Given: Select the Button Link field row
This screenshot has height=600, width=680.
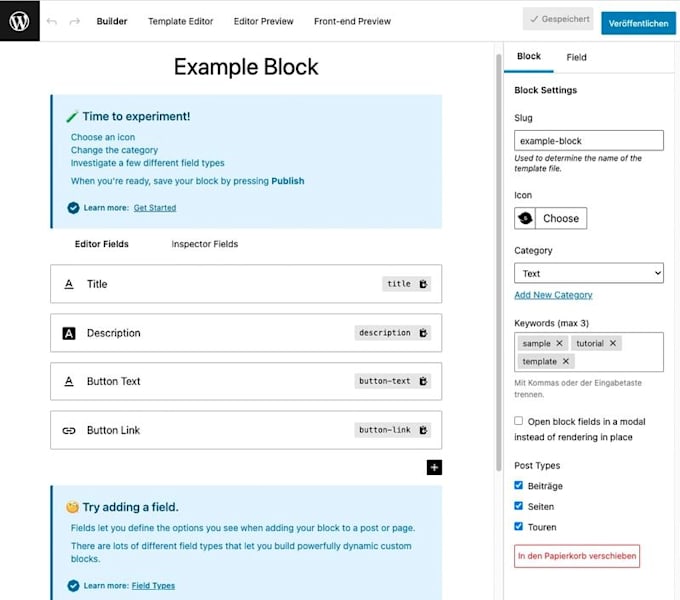Looking at the screenshot, I should [246, 430].
